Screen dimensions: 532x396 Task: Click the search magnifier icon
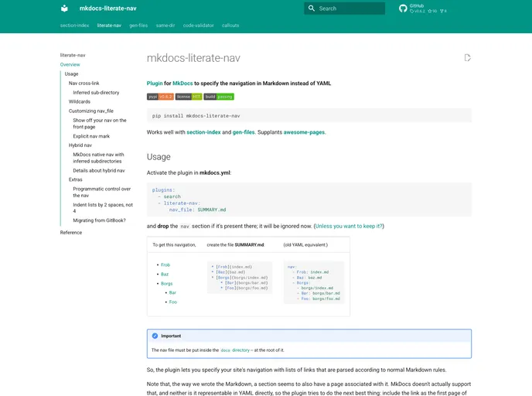tap(312, 9)
